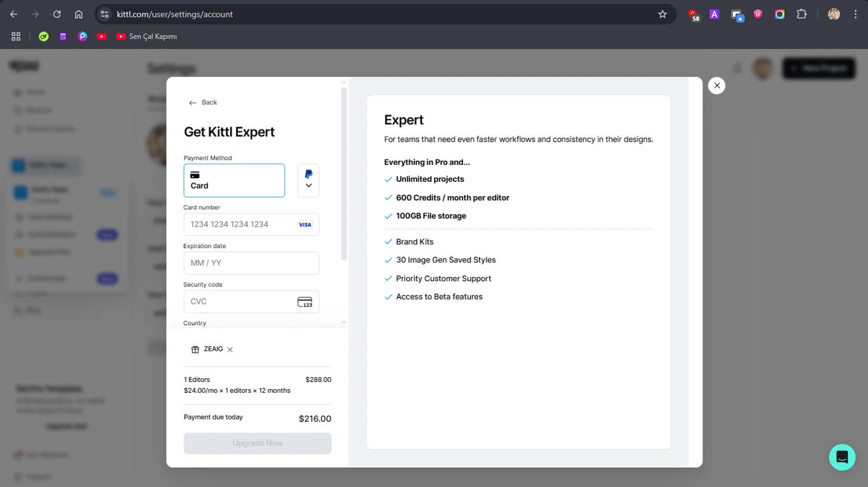Open the PayPal payment method dropdown

(x=308, y=180)
